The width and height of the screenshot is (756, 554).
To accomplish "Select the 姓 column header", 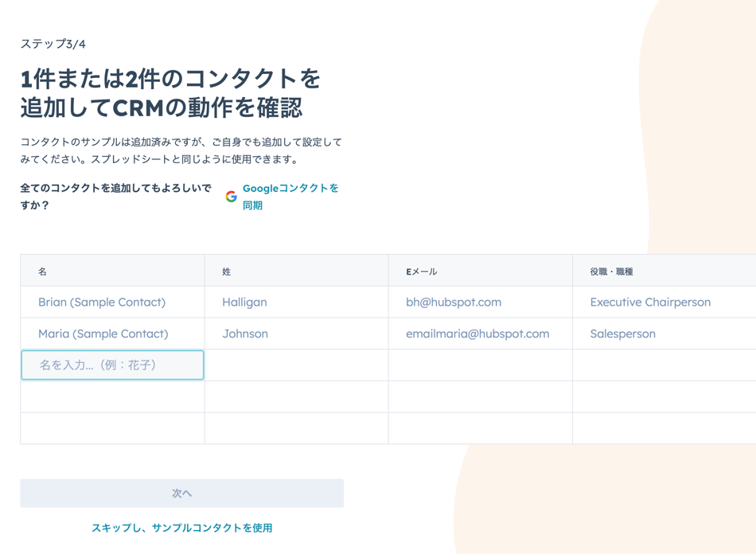I will [297, 271].
